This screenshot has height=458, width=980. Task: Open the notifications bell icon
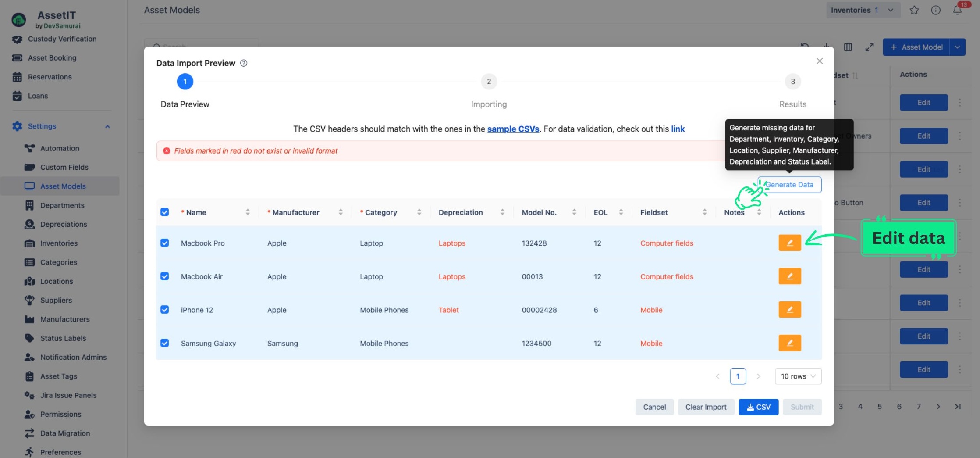tap(957, 10)
